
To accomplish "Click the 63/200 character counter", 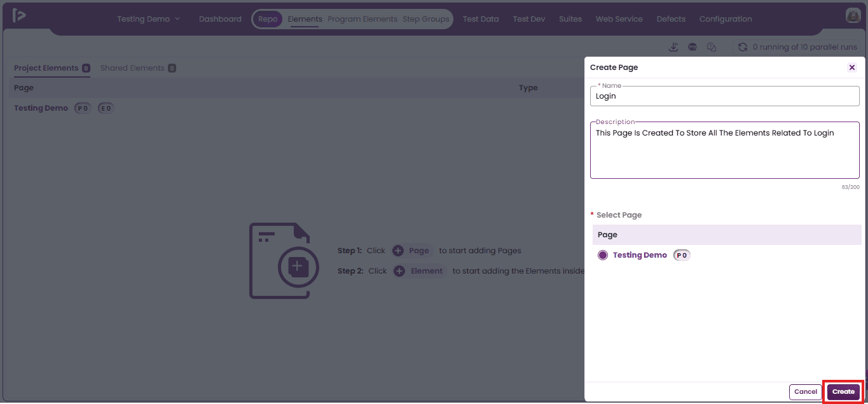I will click(850, 187).
